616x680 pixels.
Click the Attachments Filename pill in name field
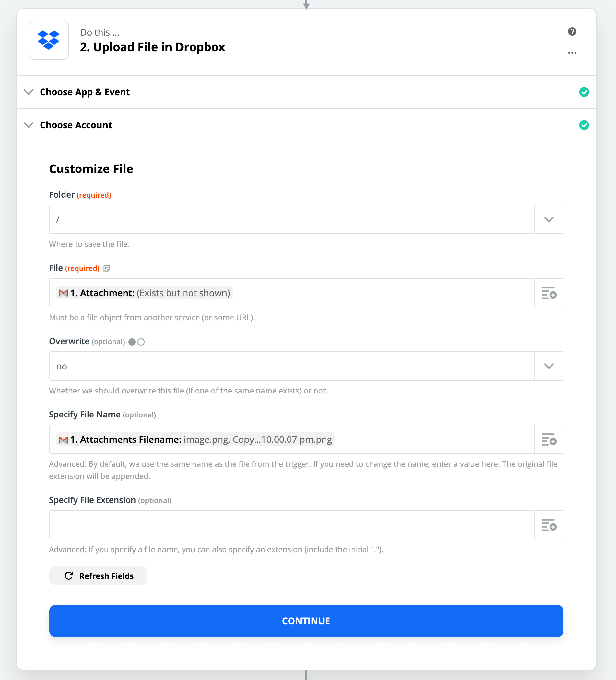point(195,439)
